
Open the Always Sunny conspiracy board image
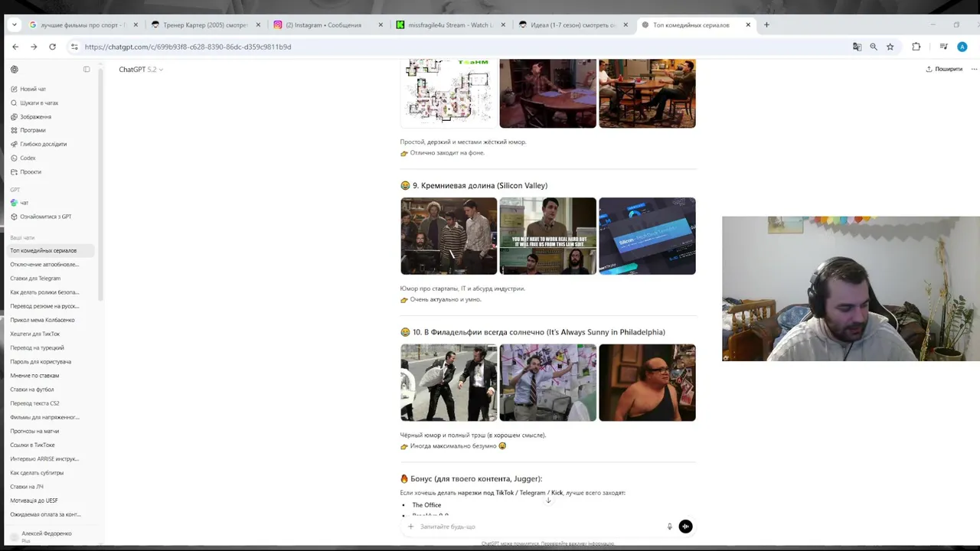click(547, 383)
